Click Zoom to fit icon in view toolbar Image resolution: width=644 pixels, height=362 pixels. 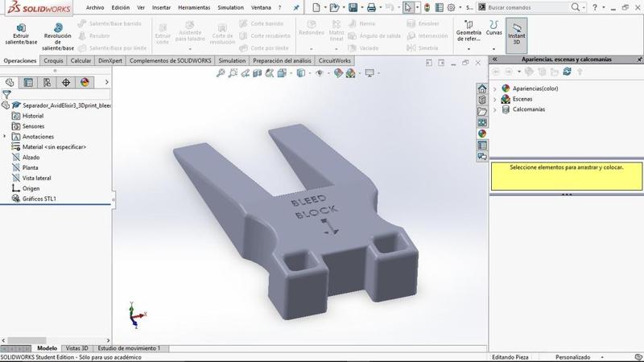tap(221, 73)
